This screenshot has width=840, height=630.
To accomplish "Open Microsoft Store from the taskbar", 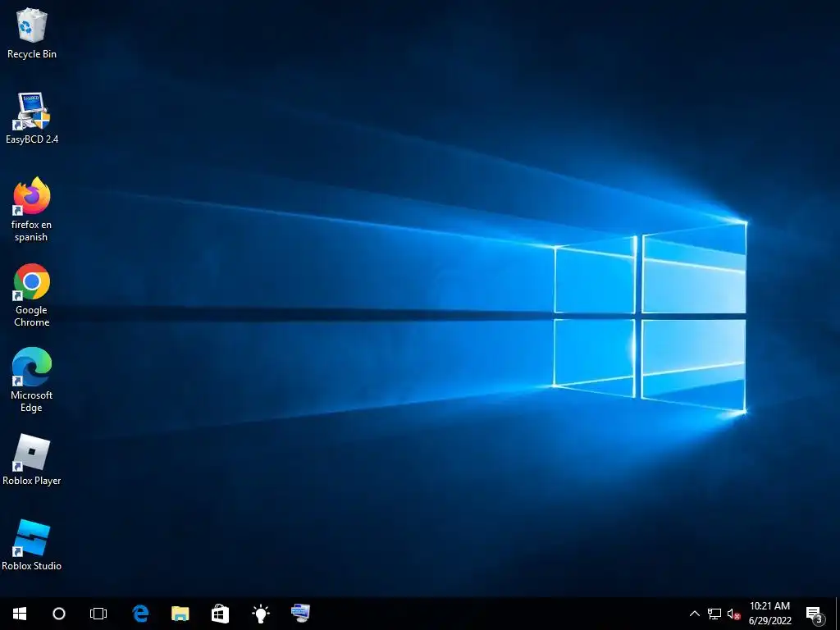I will [220, 614].
